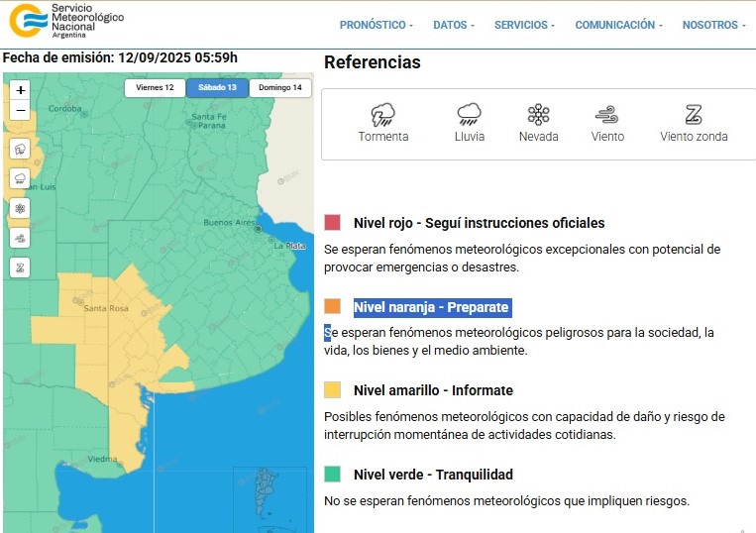Zoom out on the alert map
The image size is (756, 533).
coord(21,110)
